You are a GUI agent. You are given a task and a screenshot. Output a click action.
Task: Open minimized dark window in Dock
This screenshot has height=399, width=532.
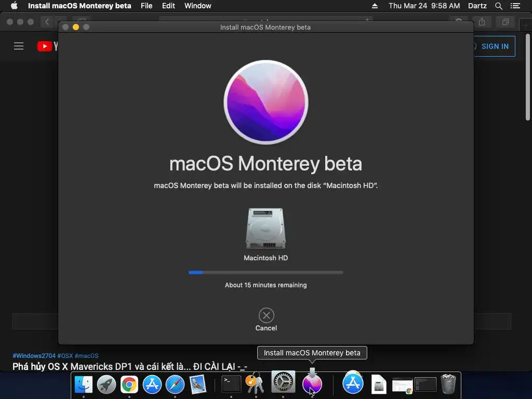tap(425, 384)
